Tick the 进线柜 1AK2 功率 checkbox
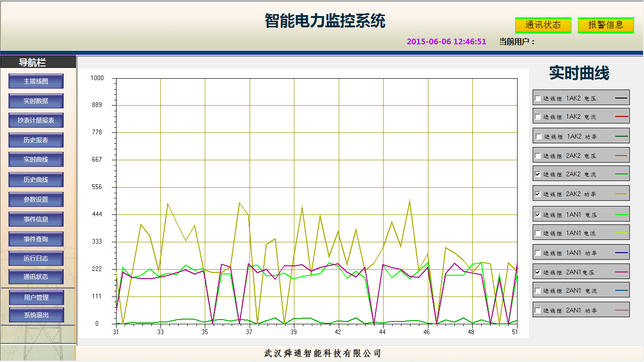 538,137
